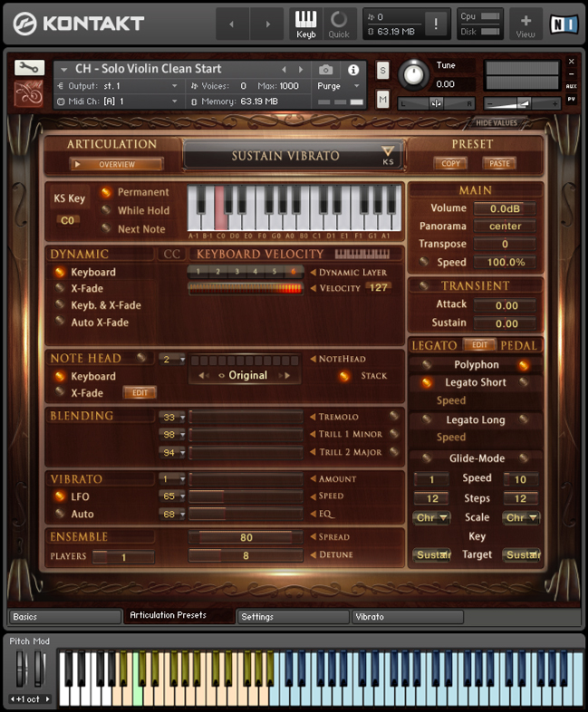588x712 pixels.
Task: Open the Note Head value 2 dropdown
Action: 172,360
